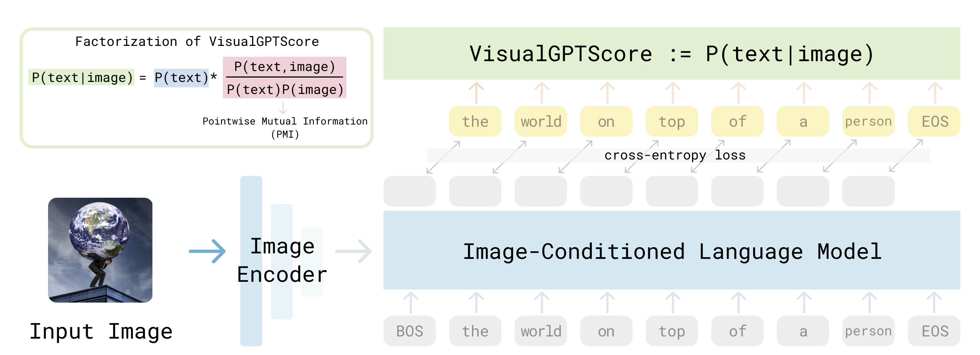The width and height of the screenshot is (980, 355).
Task: Click the pink arrow pointing down to PMI
Action: point(283,108)
